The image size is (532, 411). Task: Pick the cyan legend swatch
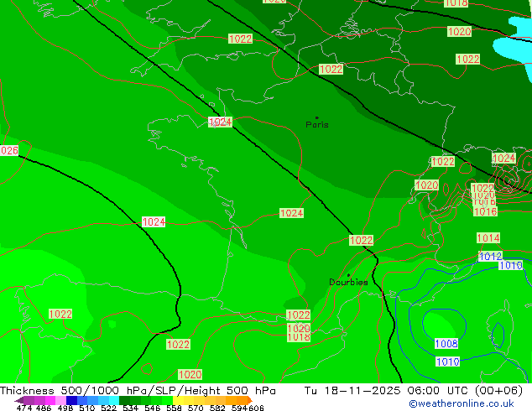coord(113,400)
